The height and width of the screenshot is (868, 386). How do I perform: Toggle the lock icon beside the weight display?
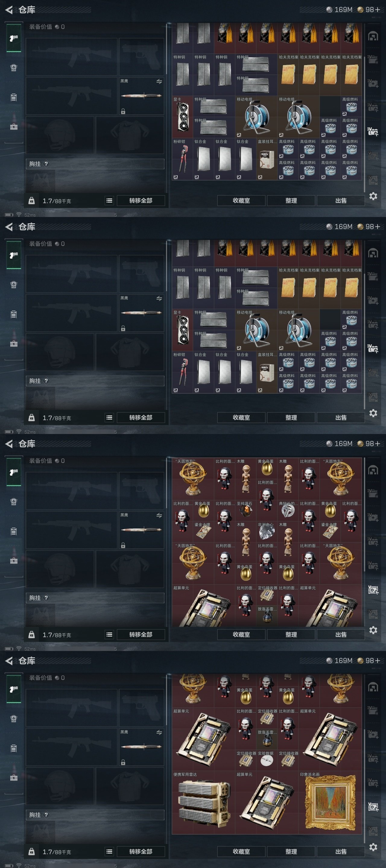click(31, 200)
